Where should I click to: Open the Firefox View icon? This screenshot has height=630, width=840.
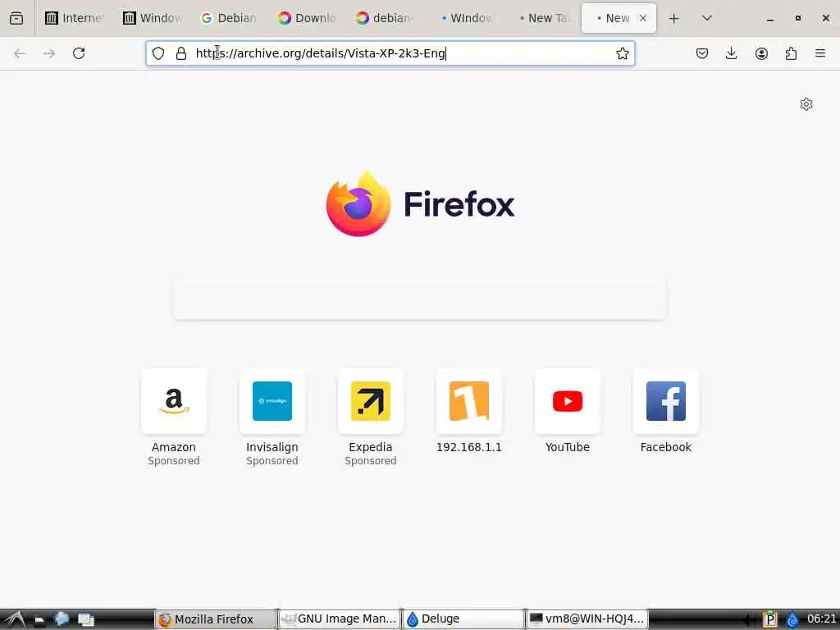point(16,18)
